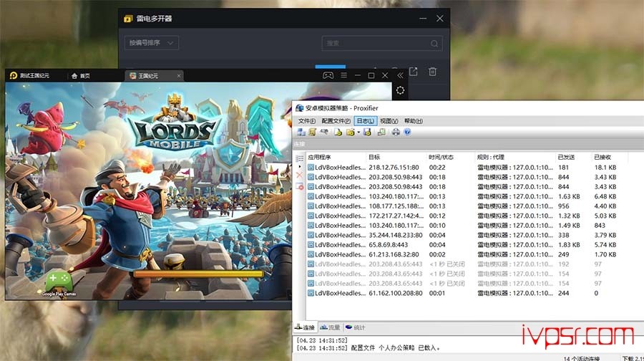
Task: Click the bottom icon below the red X
Action: (299, 186)
